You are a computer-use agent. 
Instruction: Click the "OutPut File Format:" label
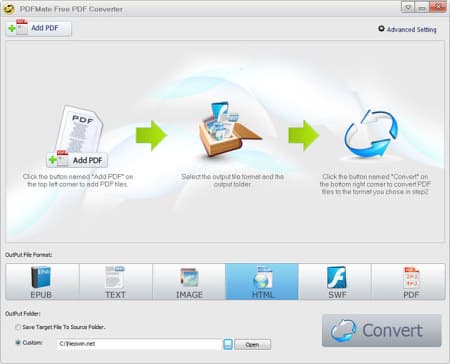[29, 255]
